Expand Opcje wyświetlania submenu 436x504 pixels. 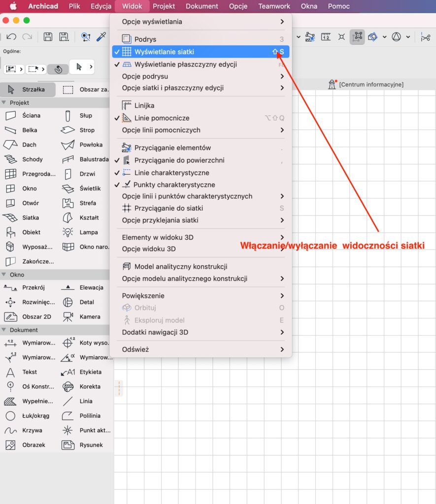click(201, 22)
